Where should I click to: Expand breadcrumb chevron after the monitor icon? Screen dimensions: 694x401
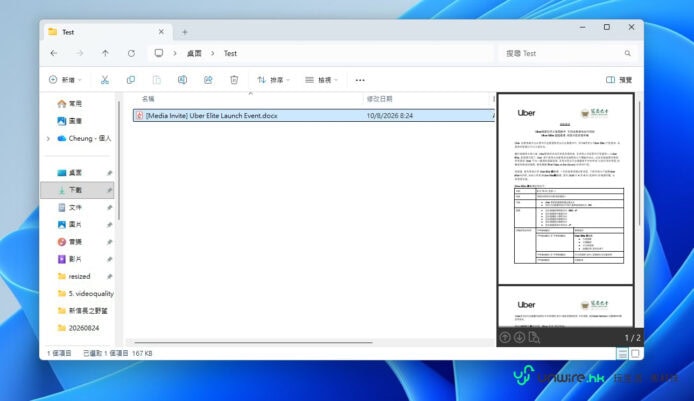(x=175, y=53)
